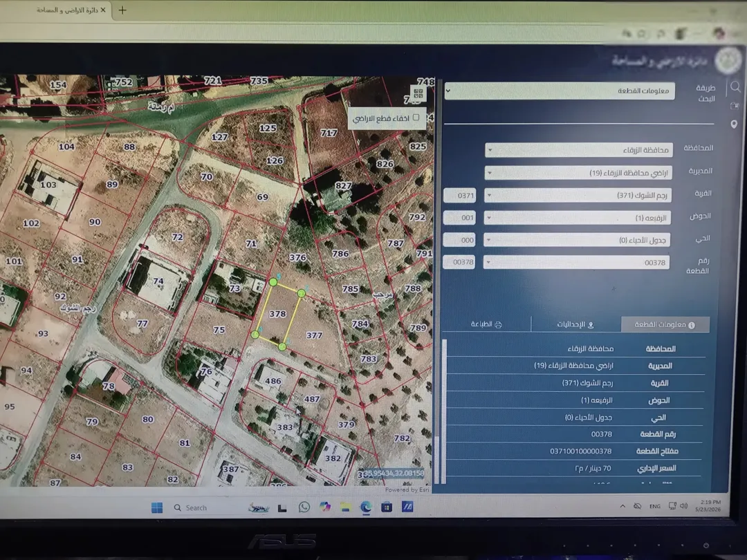Switch to the الطباعة tab

click(486, 324)
